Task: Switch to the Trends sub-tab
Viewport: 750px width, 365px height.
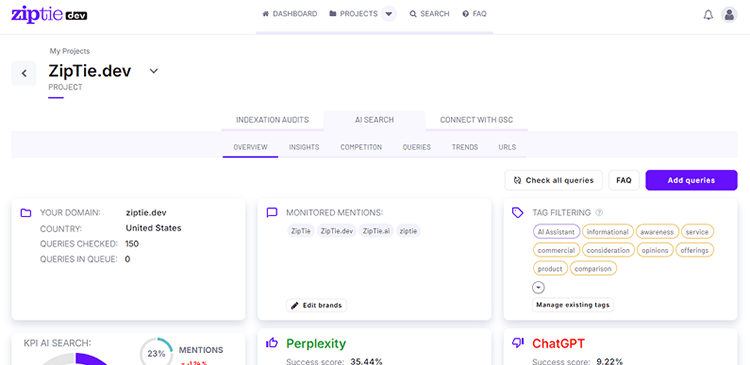Action: [x=465, y=147]
